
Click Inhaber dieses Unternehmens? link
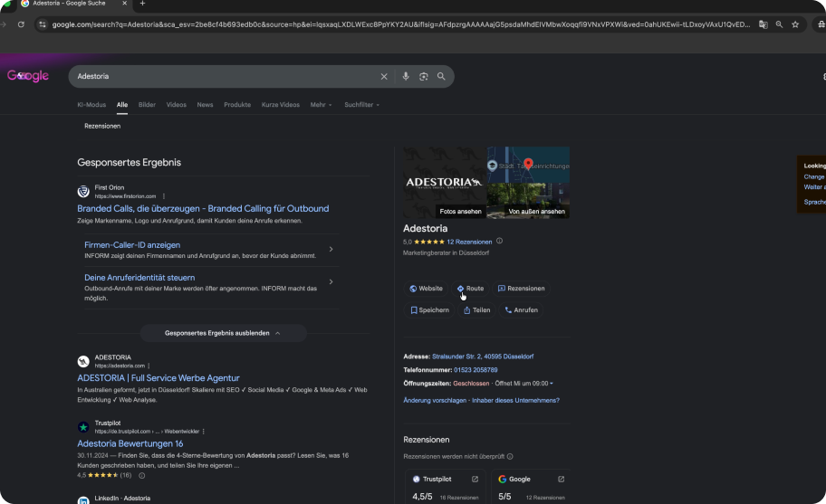pos(515,401)
